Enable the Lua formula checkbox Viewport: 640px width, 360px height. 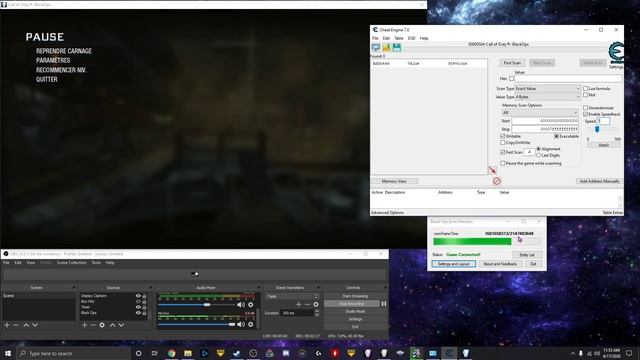585,88
